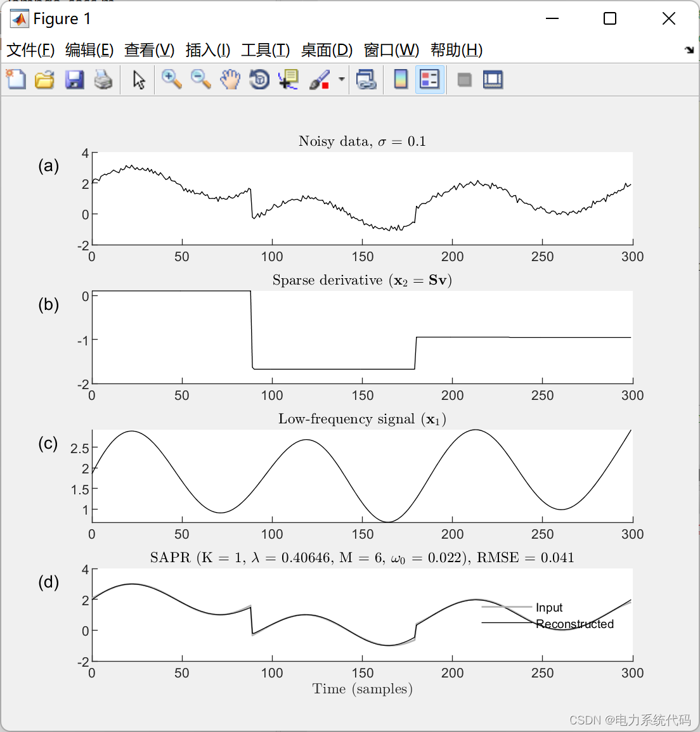Toggle the Insert Colorbar button
Screen dimensions: 700x732
[x=400, y=79]
